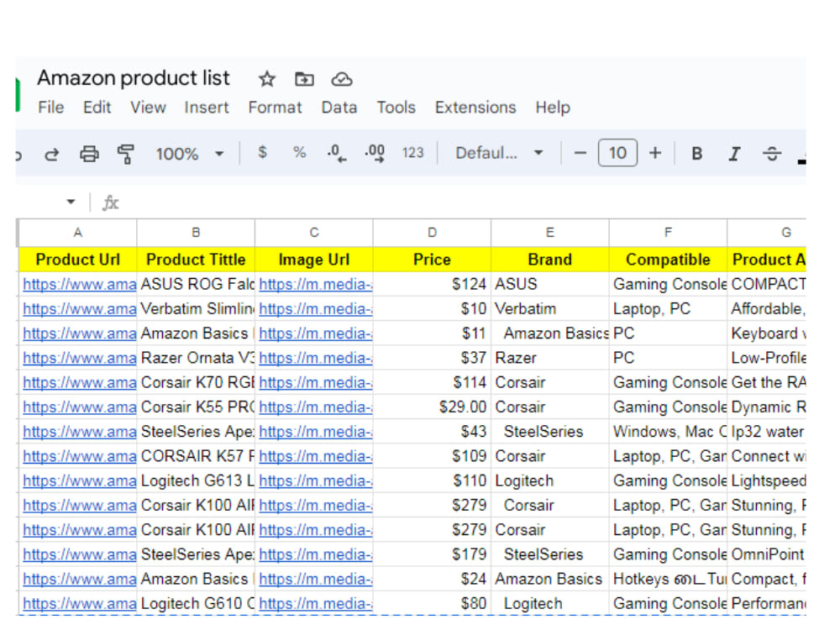
Task: Open the Format menu
Action: coord(275,108)
